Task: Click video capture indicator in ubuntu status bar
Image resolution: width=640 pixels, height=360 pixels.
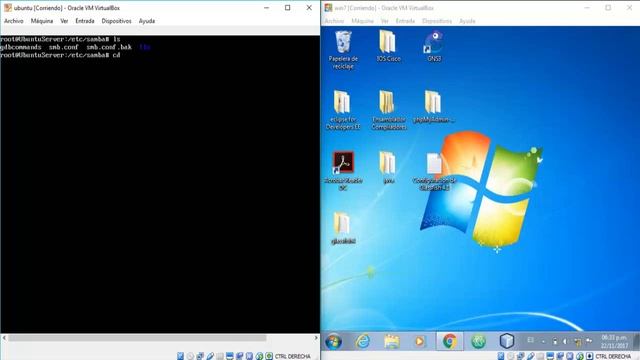Action: point(240,356)
